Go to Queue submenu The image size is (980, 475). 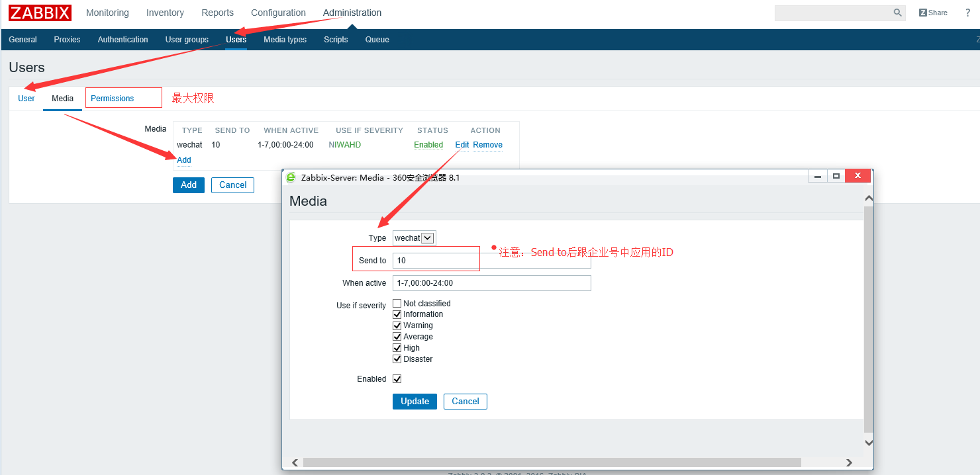click(x=377, y=40)
